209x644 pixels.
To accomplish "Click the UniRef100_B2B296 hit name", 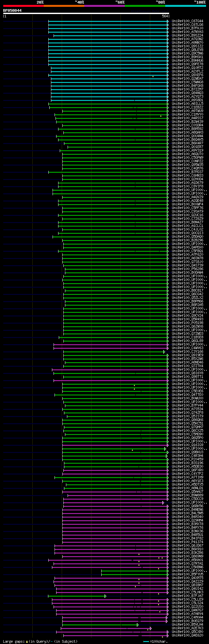I will [187, 240].
